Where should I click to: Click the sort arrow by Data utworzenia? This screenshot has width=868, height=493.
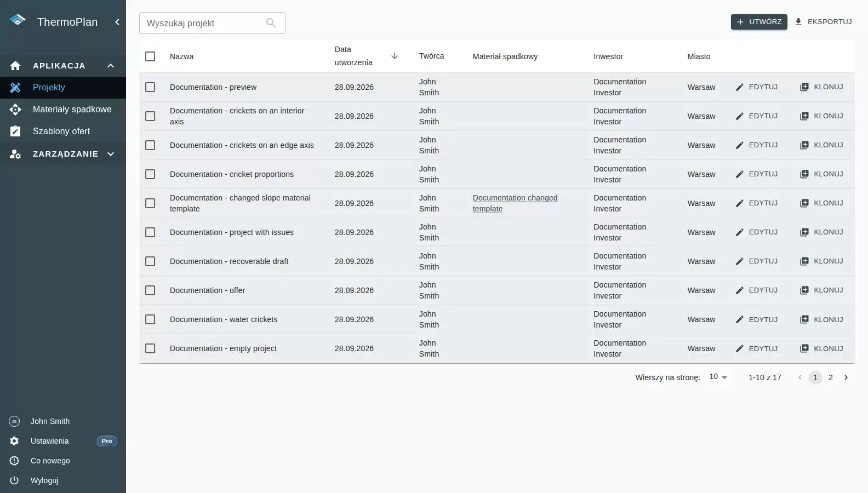(x=394, y=56)
